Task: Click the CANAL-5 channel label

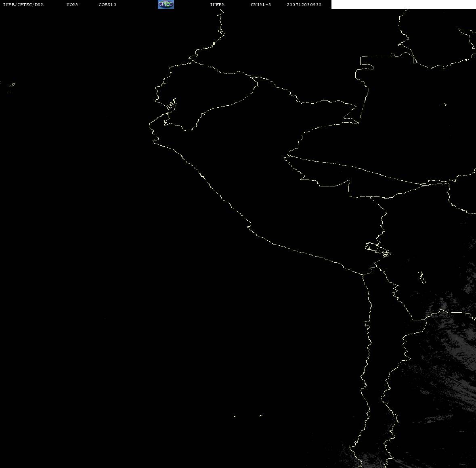Action: pyautogui.click(x=260, y=5)
